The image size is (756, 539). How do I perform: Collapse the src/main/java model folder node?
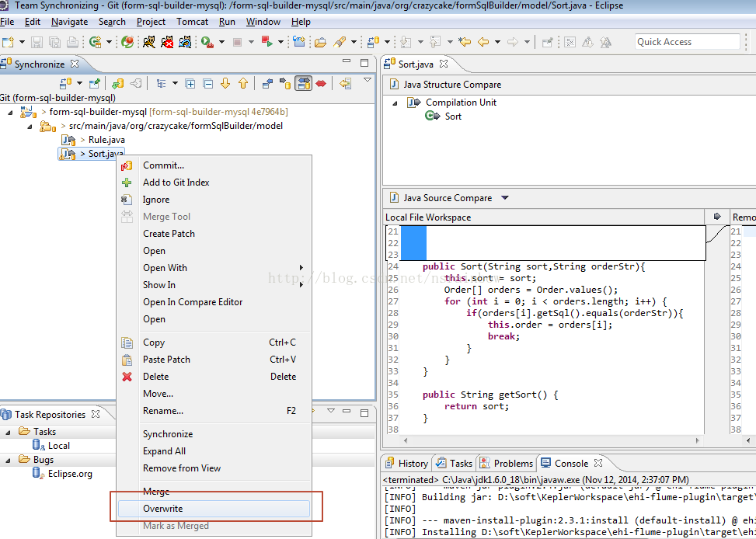tap(30, 127)
